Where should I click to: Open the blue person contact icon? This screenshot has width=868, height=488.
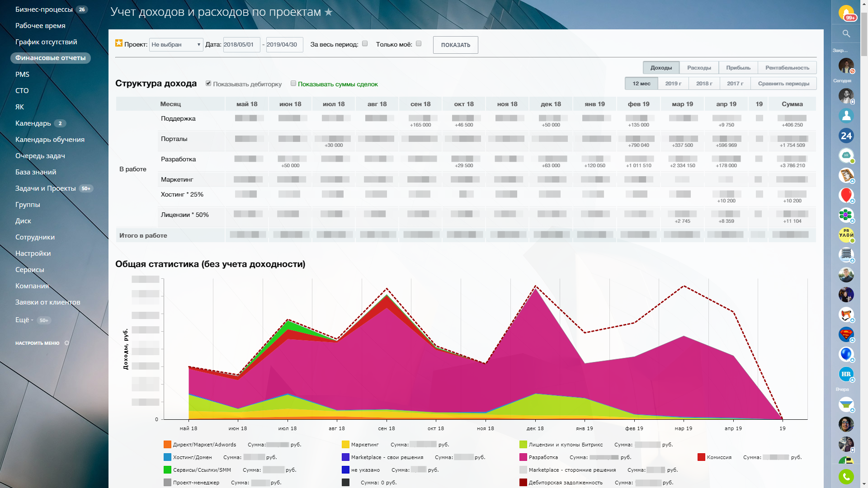(846, 116)
